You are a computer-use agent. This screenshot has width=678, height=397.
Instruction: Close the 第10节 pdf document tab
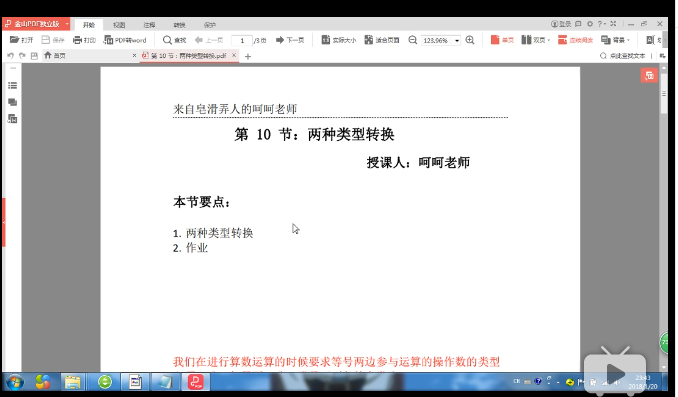234,55
